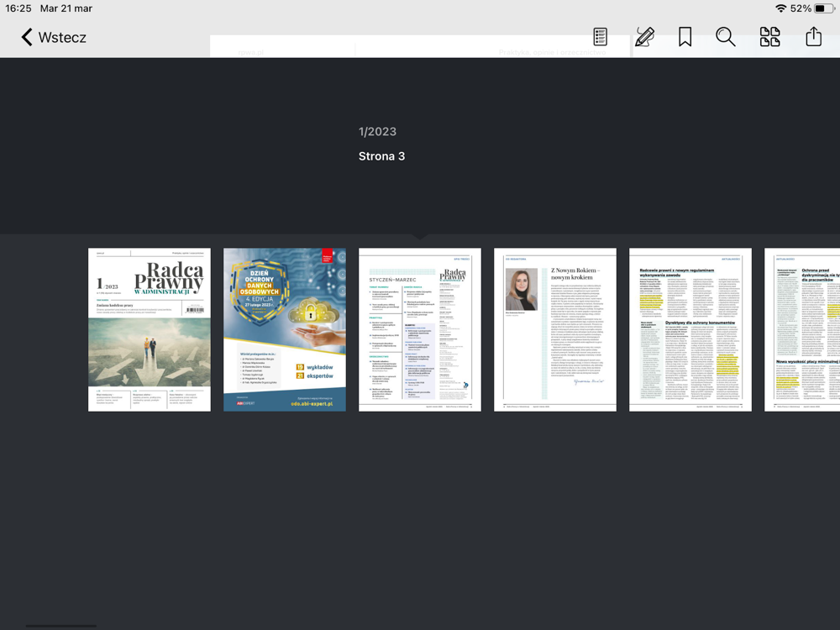The width and height of the screenshot is (840, 630).
Task: Open the Z Nowym Rokiem editorial page
Action: point(555,329)
